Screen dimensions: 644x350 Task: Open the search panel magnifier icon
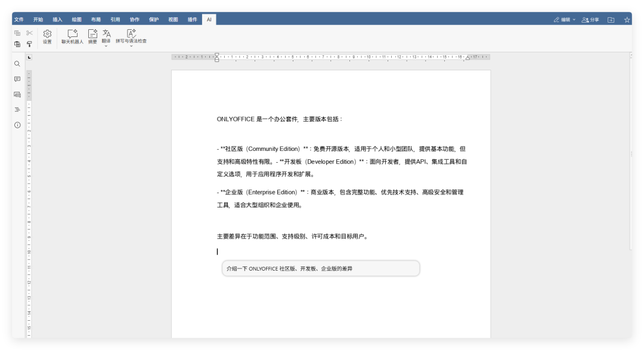(17, 64)
